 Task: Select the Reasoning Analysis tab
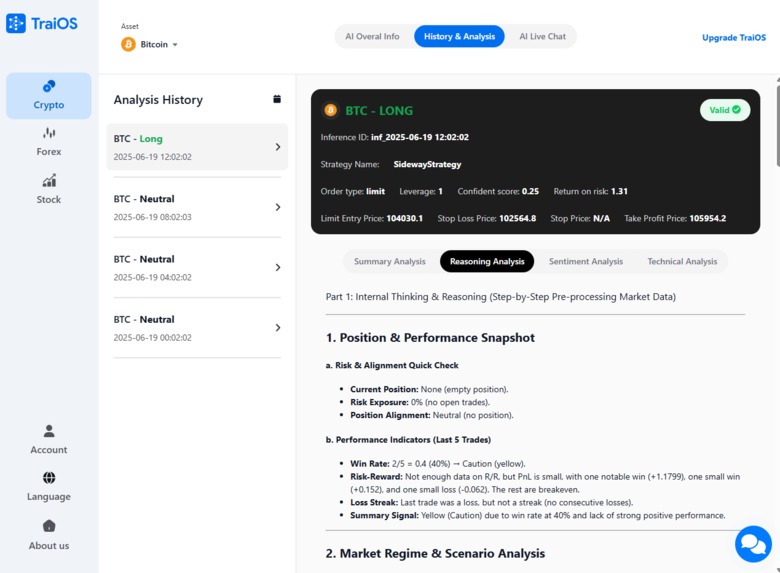click(x=487, y=261)
